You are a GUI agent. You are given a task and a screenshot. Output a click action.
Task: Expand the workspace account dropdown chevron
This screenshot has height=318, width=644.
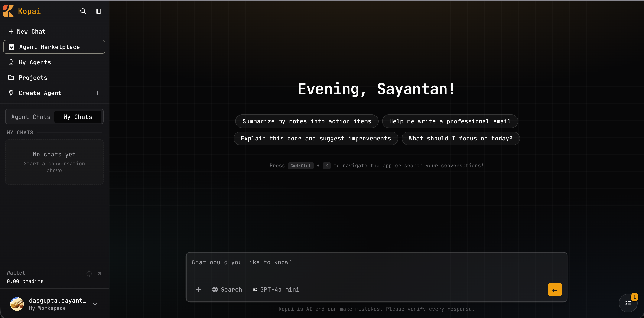click(x=95, y=304)
